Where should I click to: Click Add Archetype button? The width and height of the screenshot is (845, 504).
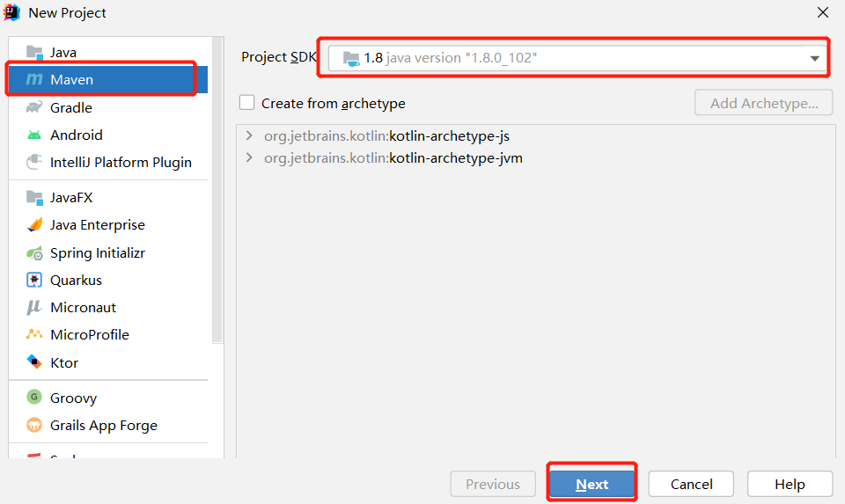point(764,102)
